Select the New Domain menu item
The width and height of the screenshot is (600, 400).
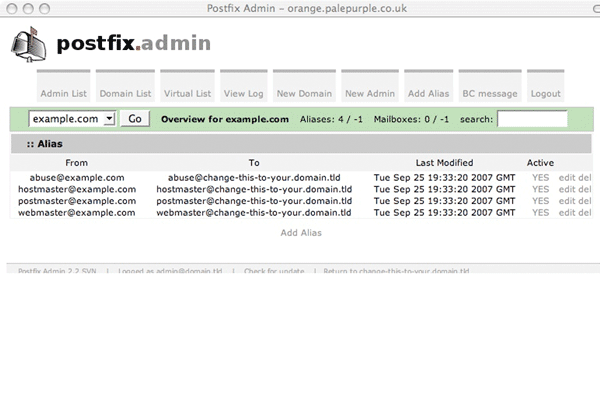click(x=304, y=93)
